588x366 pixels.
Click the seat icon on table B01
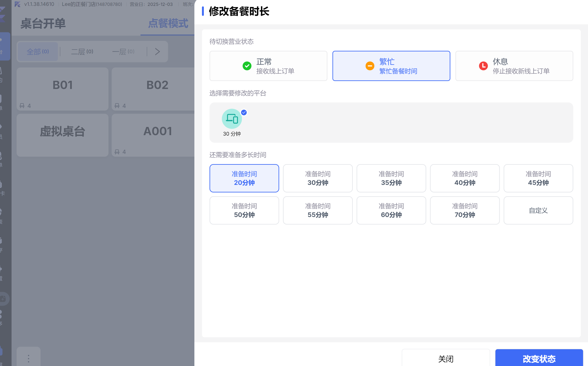pos(22,106)
